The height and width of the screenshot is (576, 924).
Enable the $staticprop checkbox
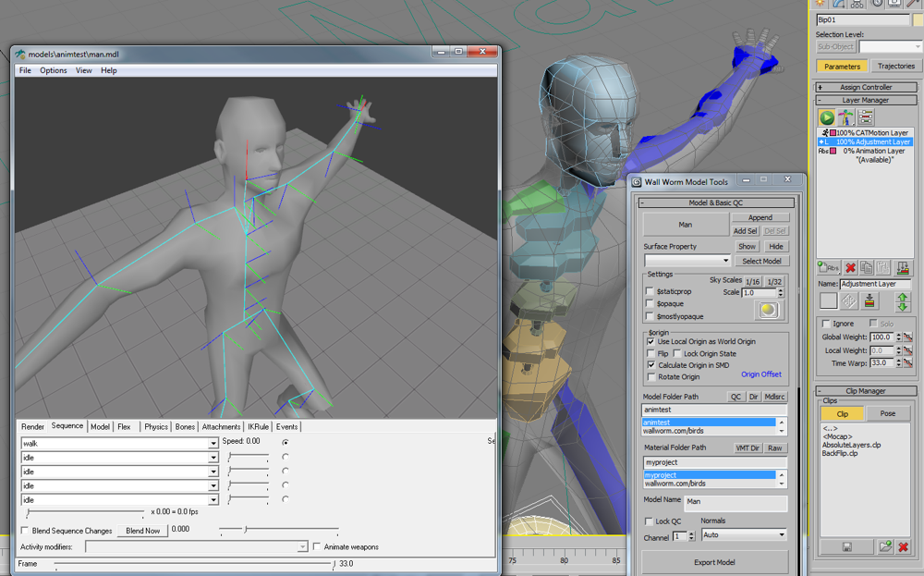(650, 291)
